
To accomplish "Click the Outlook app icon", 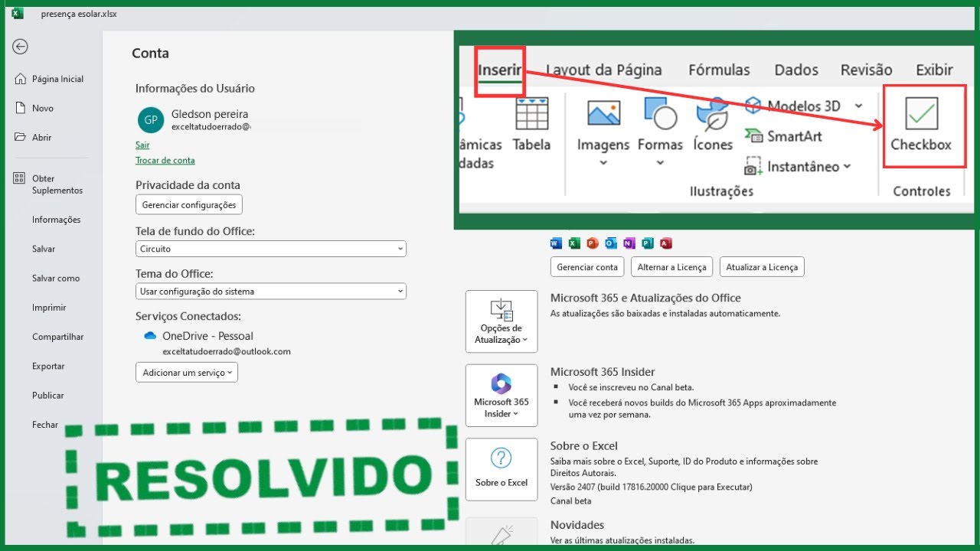I will pyautogui.click(x=610, y=243).
